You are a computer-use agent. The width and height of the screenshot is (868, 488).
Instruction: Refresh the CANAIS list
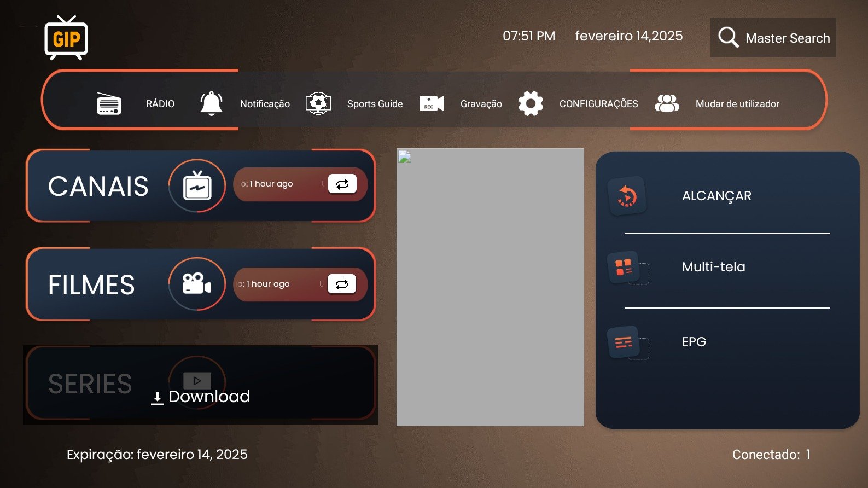[342, 184]
